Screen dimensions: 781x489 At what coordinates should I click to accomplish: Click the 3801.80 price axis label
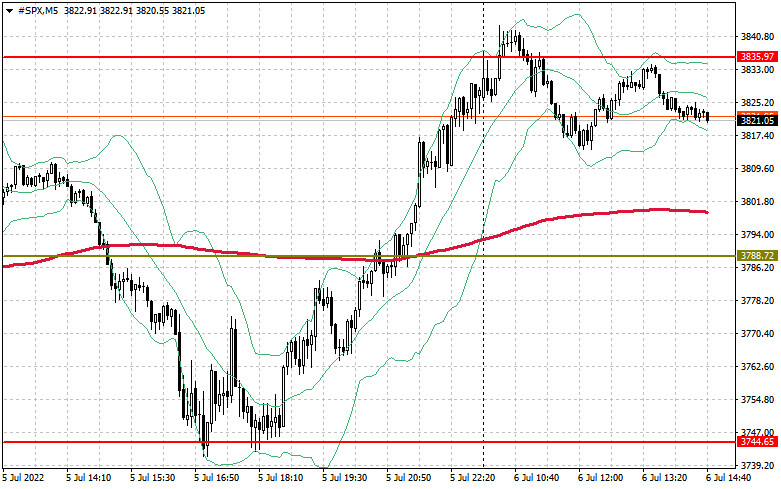(x=757, y=202)
